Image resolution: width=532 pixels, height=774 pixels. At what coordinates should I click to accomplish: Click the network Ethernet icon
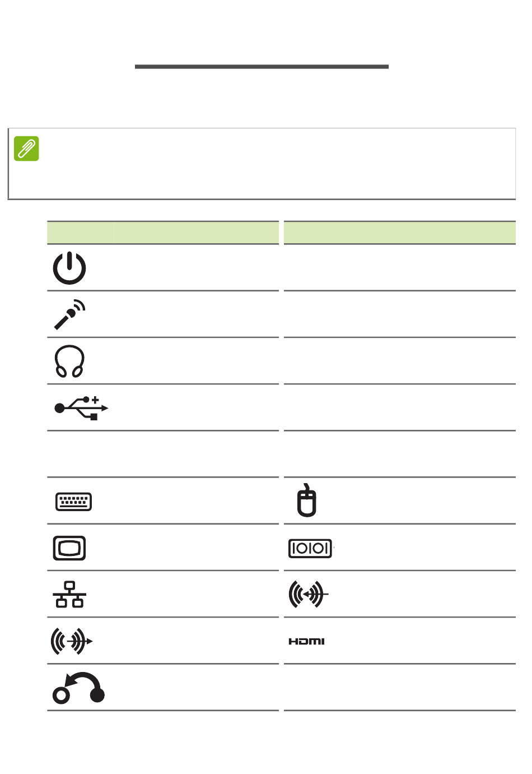coord(69,594)
